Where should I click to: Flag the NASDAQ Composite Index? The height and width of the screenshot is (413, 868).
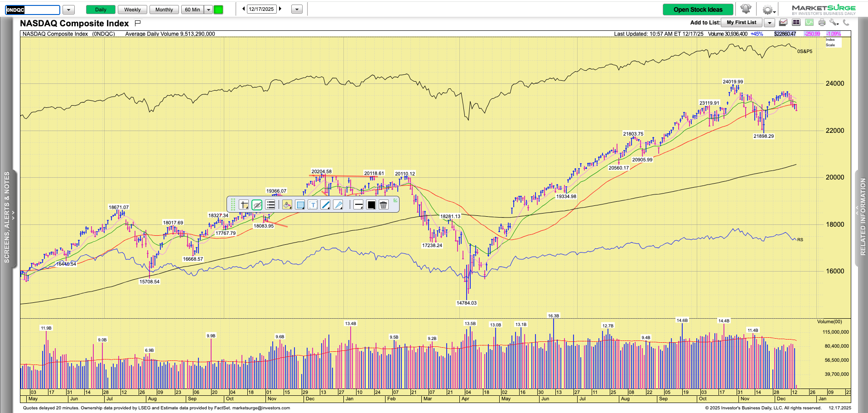pos(138,23)
